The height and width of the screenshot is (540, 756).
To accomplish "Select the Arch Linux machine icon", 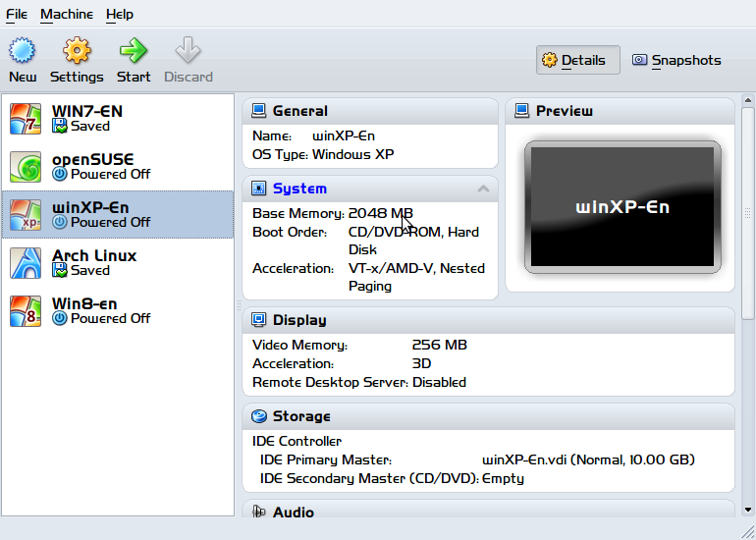I will pos(26,263).
